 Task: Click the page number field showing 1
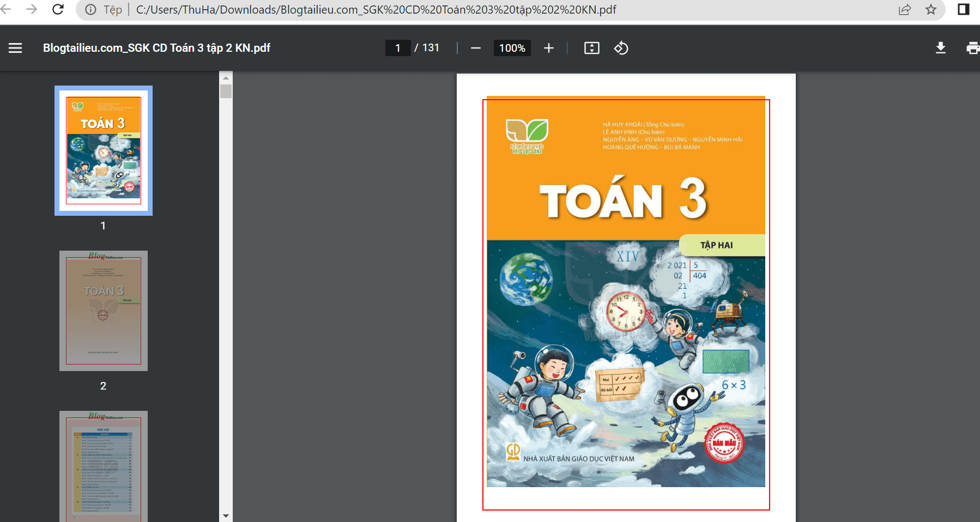(x=398, y=48)
